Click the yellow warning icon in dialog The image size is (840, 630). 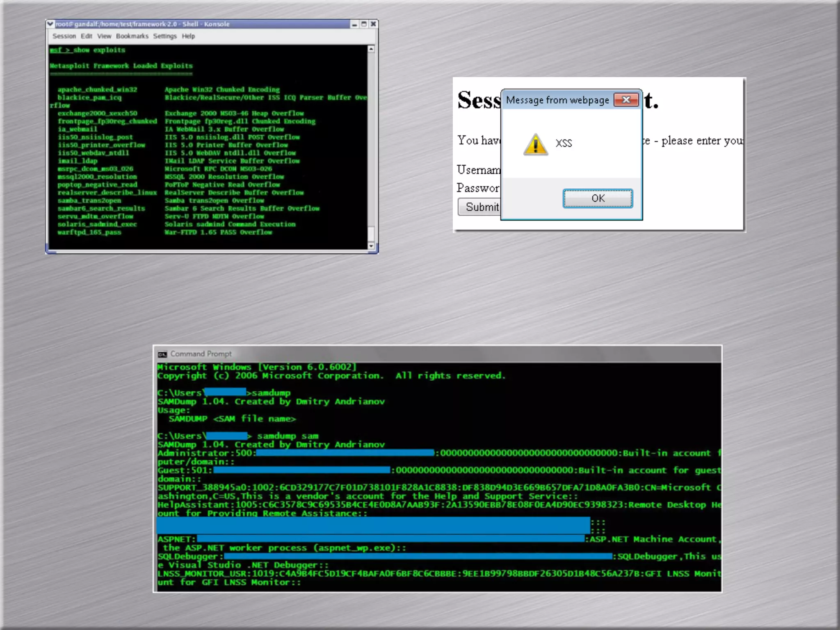535,144
